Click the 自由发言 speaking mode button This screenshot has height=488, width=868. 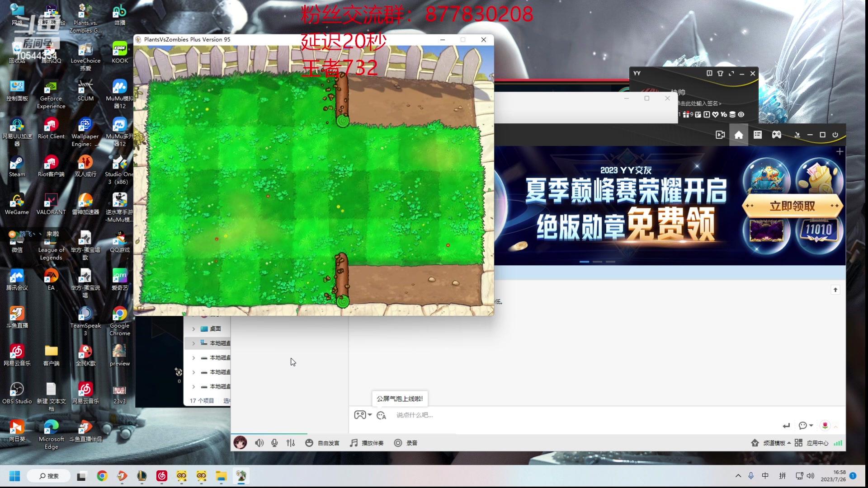coord(322,443)
